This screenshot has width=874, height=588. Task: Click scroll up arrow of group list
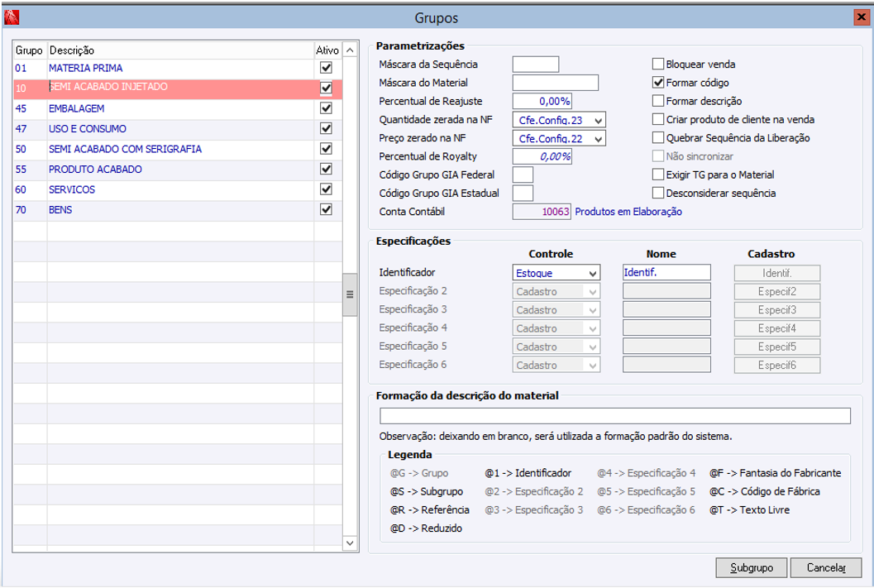[x=350, y=50]
